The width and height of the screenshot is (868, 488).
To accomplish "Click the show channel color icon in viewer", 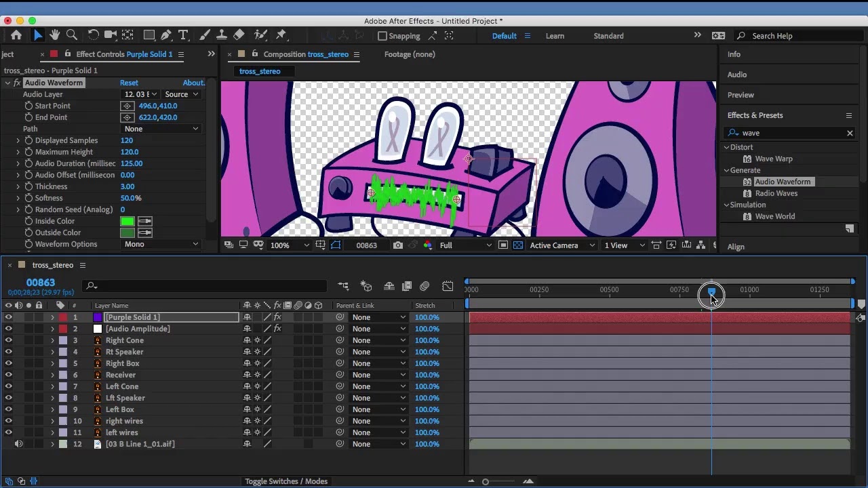I will tap(428, 245).
